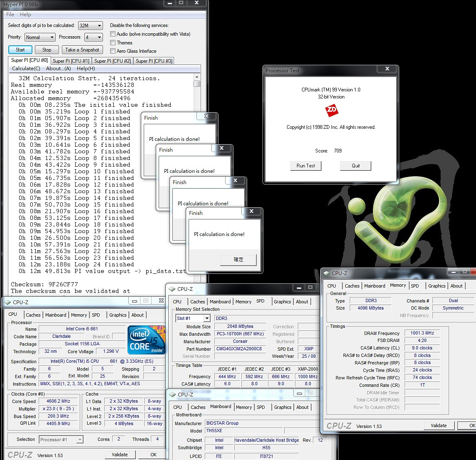The height and width of the screenshot is (460, 476).
Task: Click the Intel Core i5 inside logo
Action: coord(146,340)
